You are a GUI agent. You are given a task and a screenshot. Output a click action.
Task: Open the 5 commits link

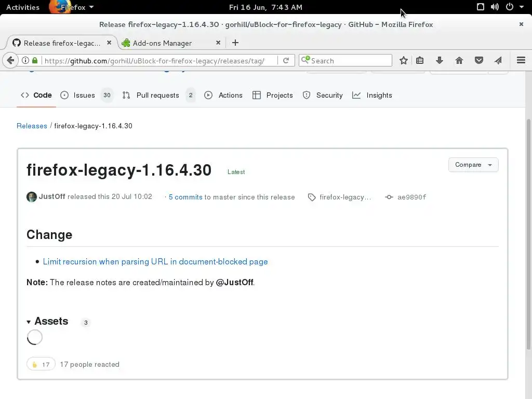click(185, 197)
